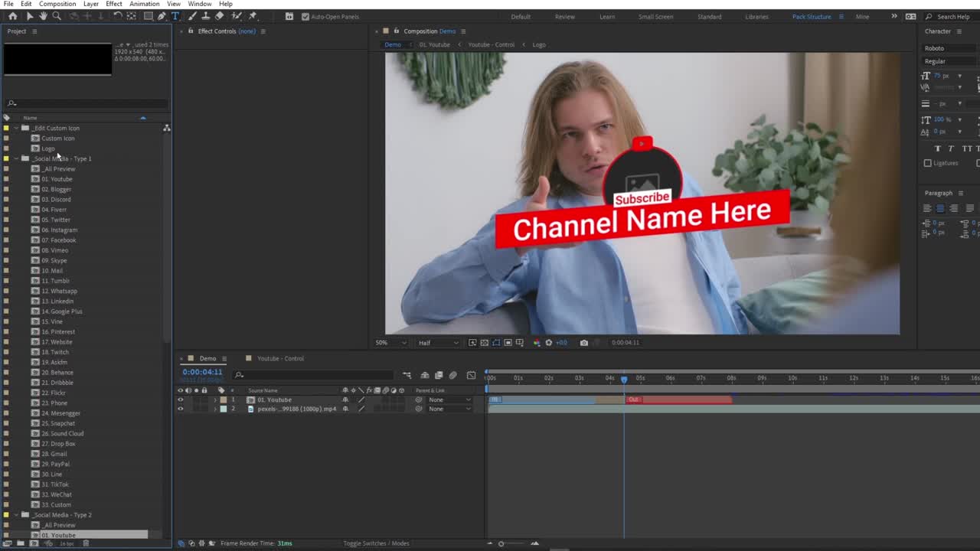Open the Graph Editor in the timeline

(x=472, y=375)
